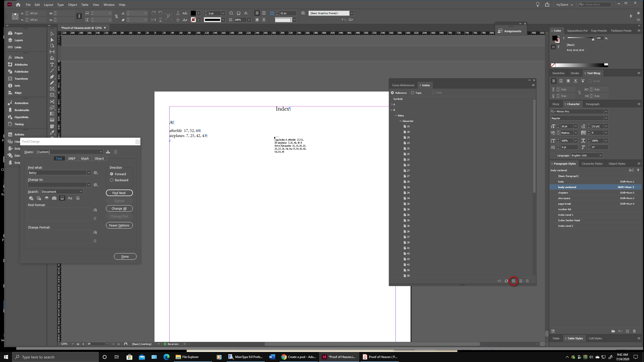
Task: Open the Layout menu
Action: pos(48,5)
